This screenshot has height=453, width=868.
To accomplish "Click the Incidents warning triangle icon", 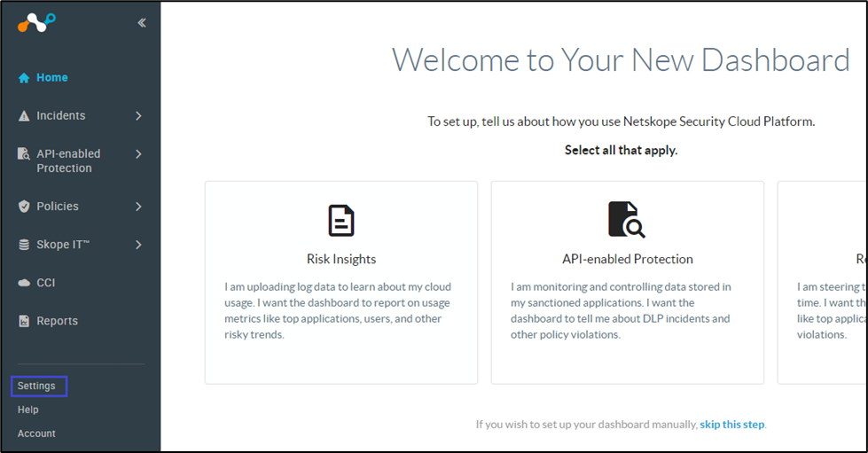I will 24,116.
